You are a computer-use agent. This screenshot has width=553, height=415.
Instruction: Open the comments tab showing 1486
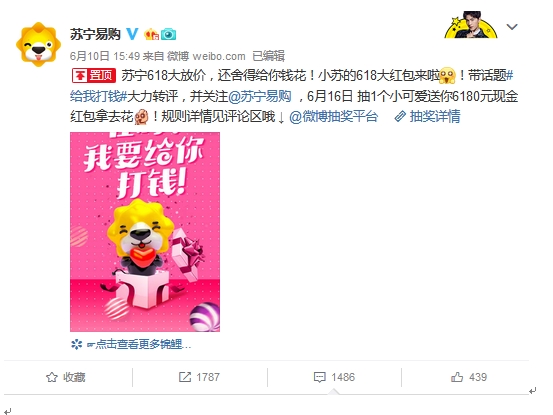(x=334, y=377)
